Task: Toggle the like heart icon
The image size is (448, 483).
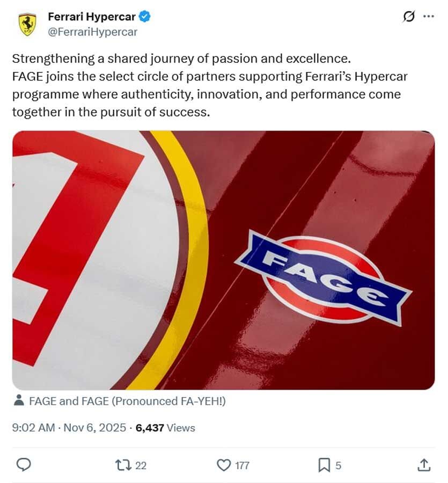Action: point(223,465)
